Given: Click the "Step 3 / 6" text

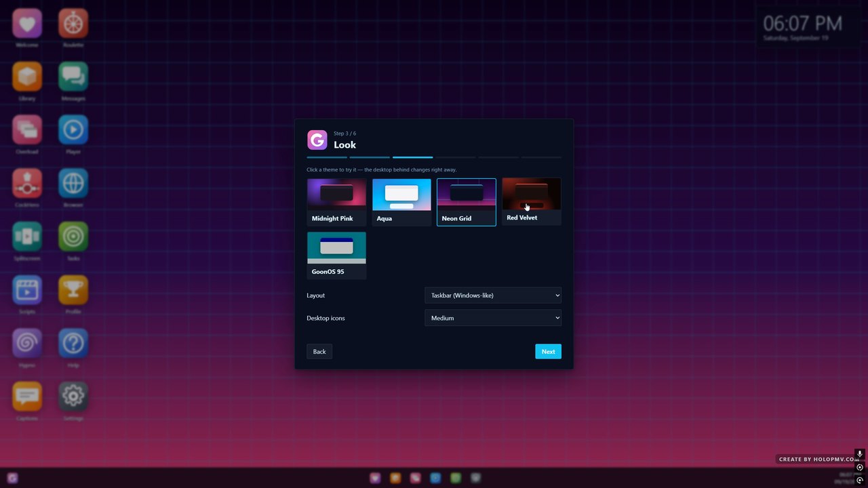Looking at the screenshot, I should pos(344,134).
